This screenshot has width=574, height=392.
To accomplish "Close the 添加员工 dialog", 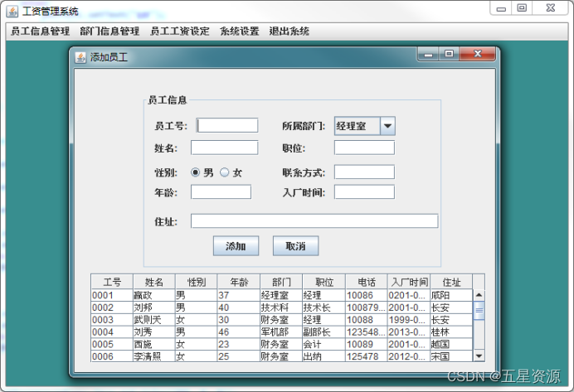I will pyautogui.click(x=477, y=54).
